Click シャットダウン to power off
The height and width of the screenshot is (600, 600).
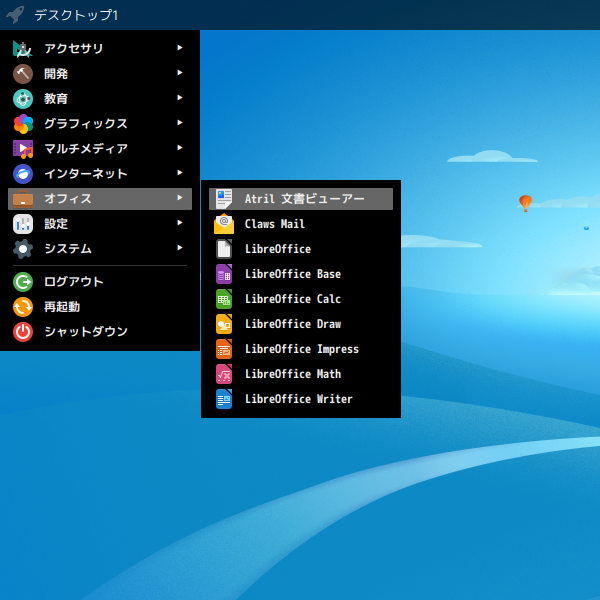coord(85,332)
